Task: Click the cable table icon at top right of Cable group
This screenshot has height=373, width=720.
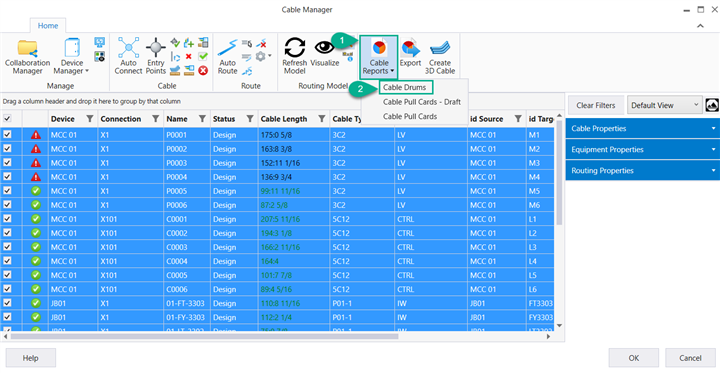Action: click(203, 43)
